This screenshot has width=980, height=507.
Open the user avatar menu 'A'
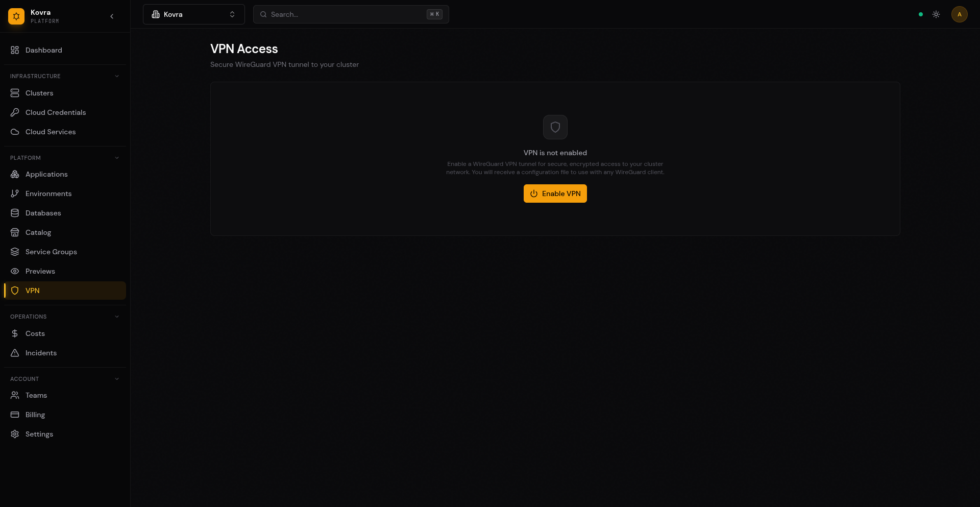tap(960, 14)
